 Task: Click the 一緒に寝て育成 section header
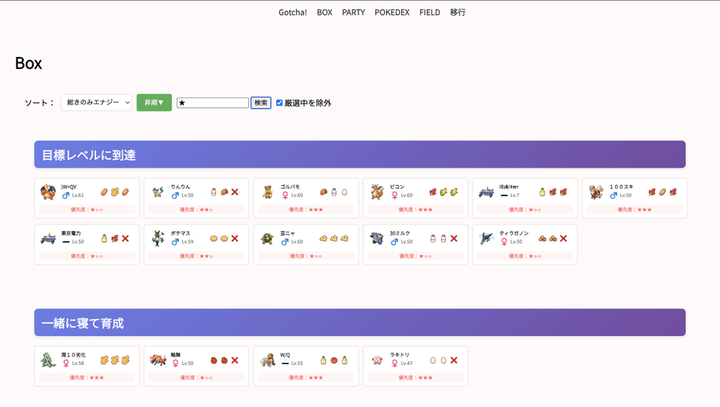360,322
